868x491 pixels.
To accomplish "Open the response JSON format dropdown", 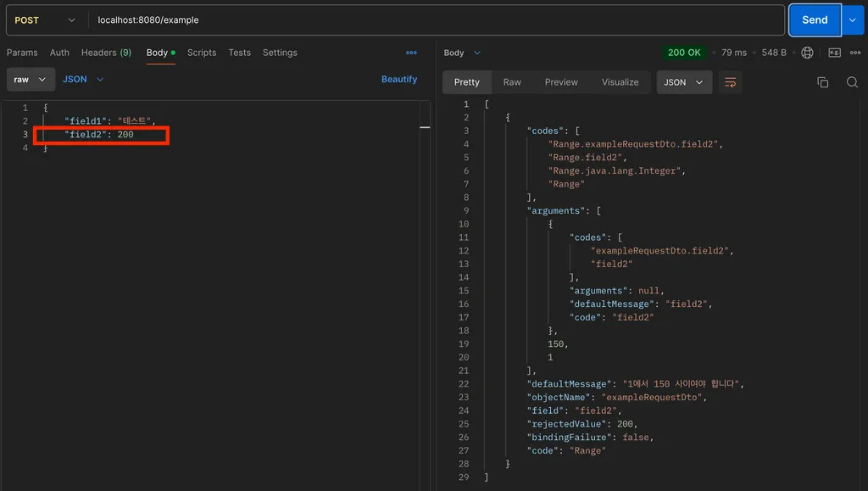I will pos(684,82).
